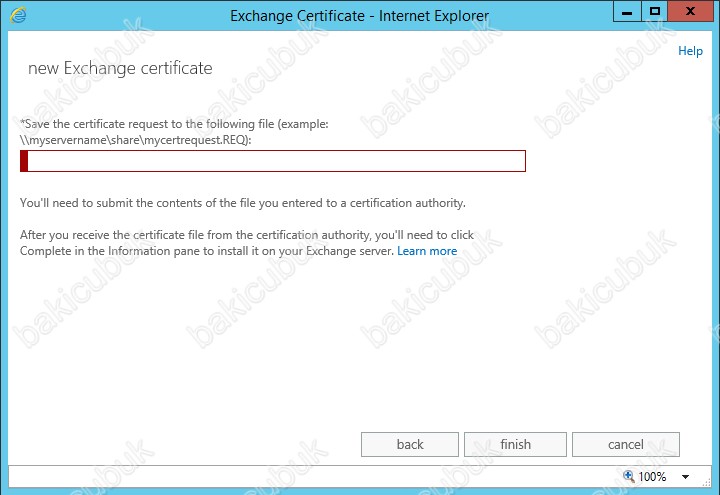The image size is (720, 495).
Task: Click the resize grip in status bar corner
Action: click(x=707, y=482)
